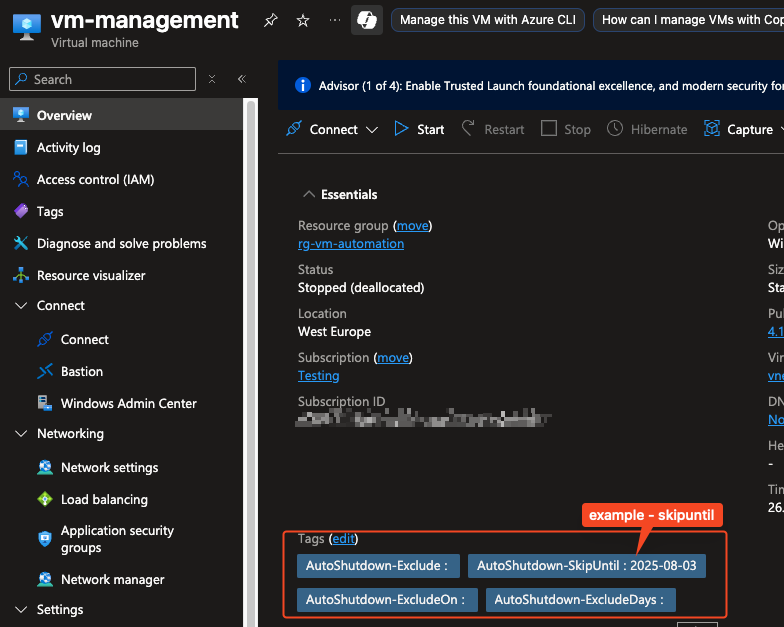
Task: Click the Restart button
Action: coord(493,129)
